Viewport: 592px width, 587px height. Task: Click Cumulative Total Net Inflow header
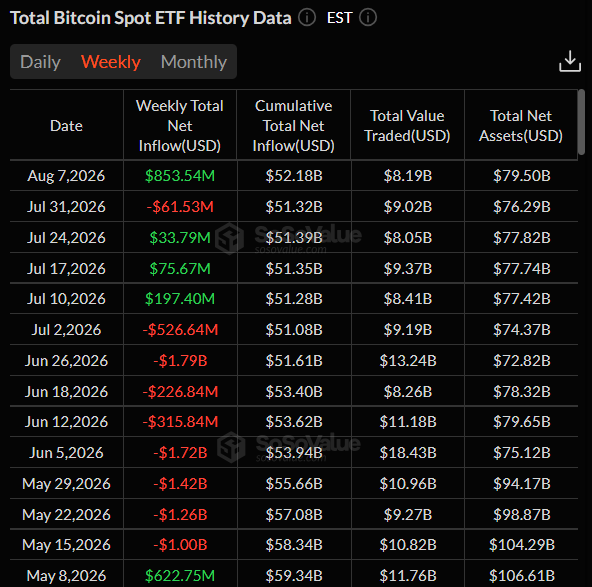(293, 125)
